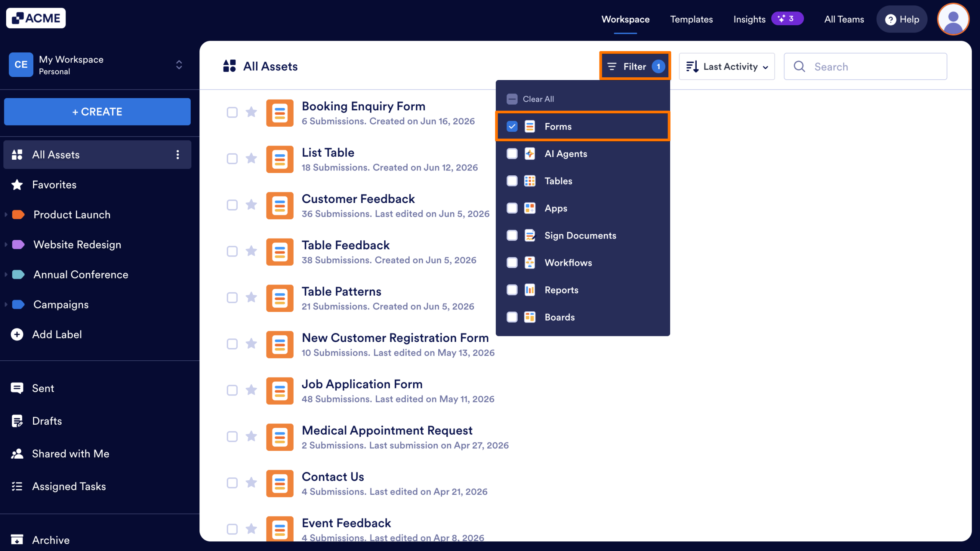Check the AI Agents filter checkbox
Image resolution: width=980 pixels, height=551 pixels.
(x=512, y=154)
